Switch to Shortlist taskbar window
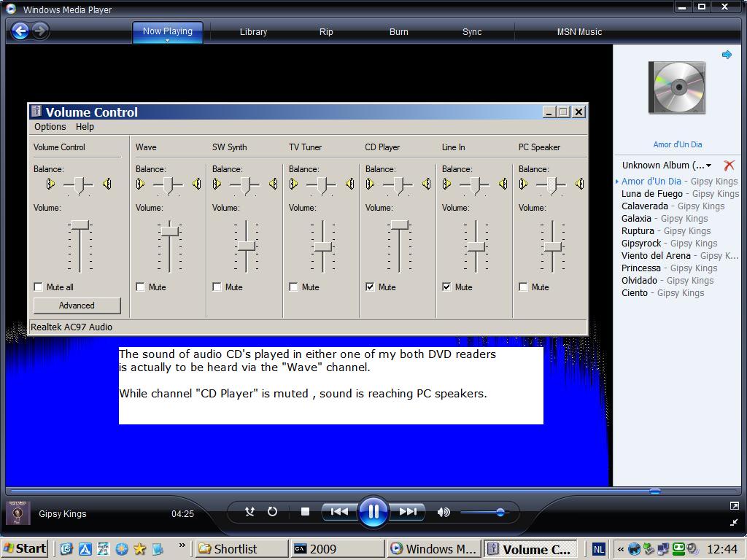747x560 pixels. tap(241, 549)
